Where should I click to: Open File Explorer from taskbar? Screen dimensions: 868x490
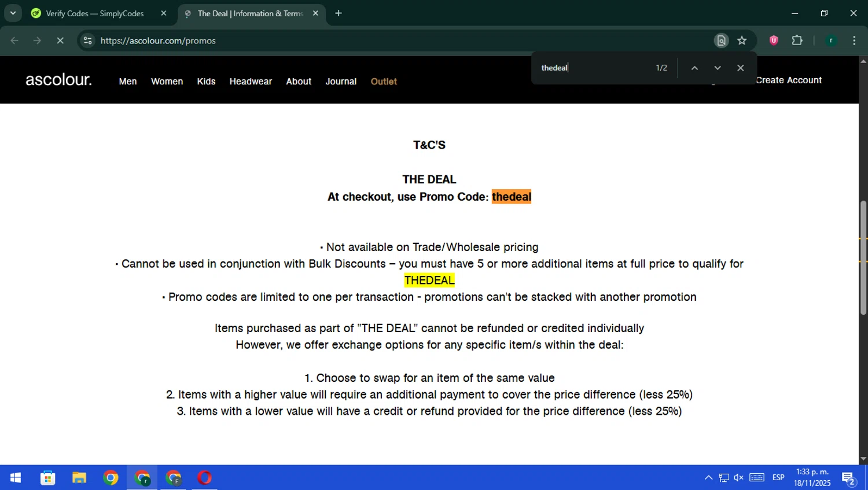pos(79,478)
